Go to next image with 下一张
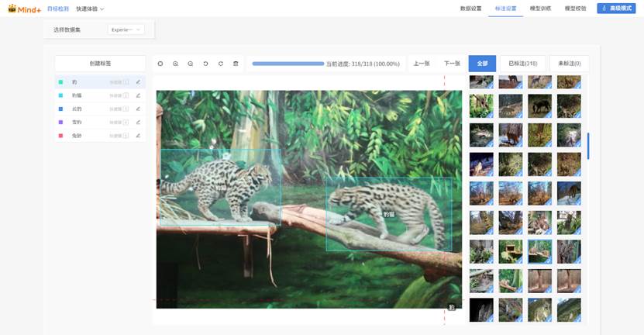644x335 pixels. tap(452, 64)
